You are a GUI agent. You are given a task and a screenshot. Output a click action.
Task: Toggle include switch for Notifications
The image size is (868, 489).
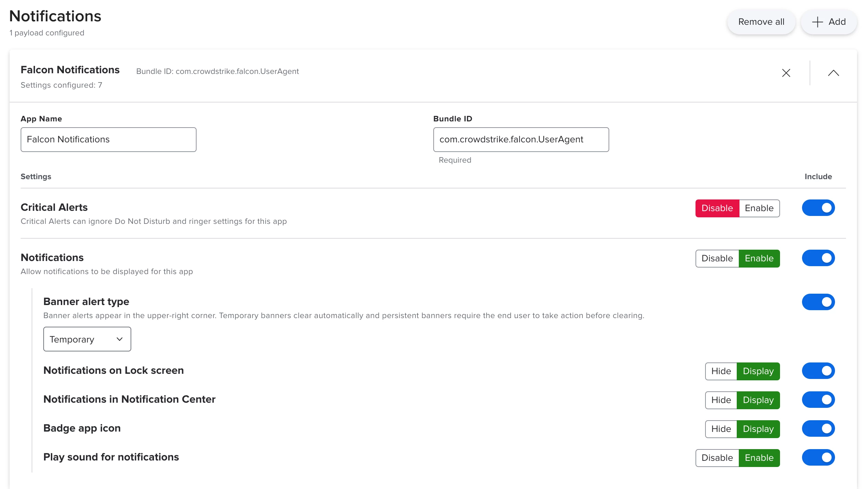(818, 258)
